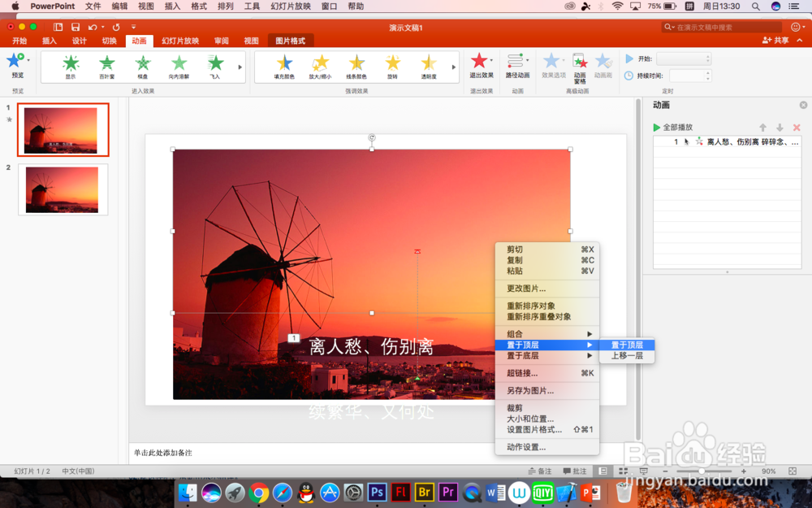Click zoom out minus on zoom slider

point(666,471)
